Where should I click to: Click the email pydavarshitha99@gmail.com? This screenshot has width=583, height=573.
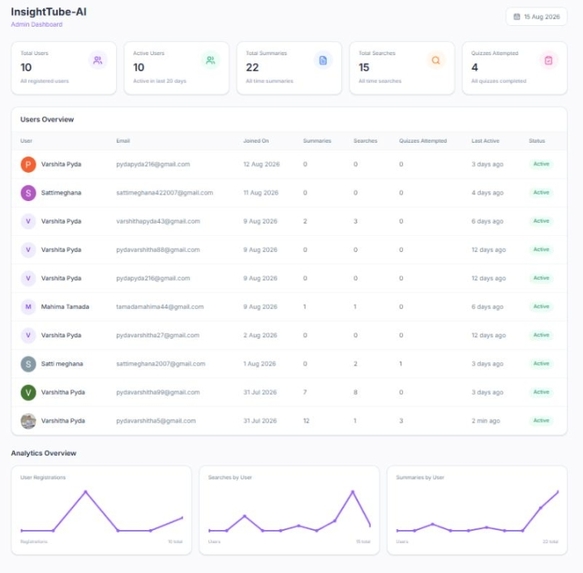coord(158,392)
